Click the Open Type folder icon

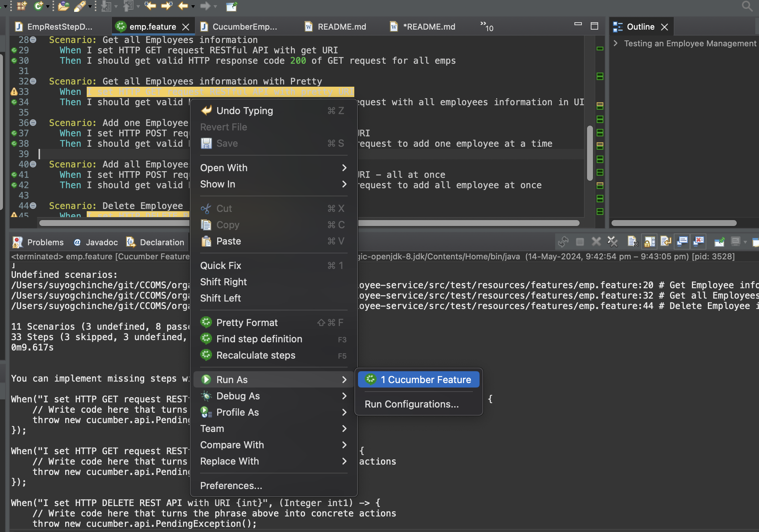(x=63, y=6)
